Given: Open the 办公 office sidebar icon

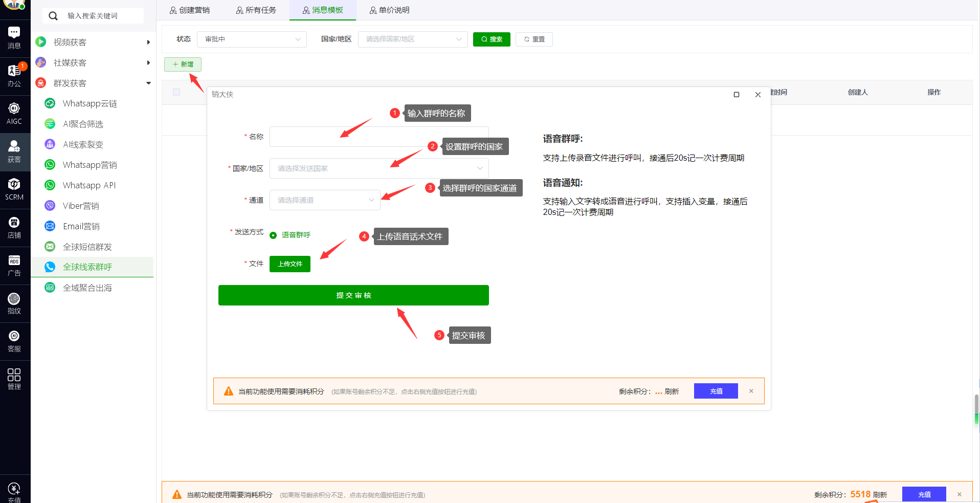Looking at the screenshot, I should coord(14,76).
